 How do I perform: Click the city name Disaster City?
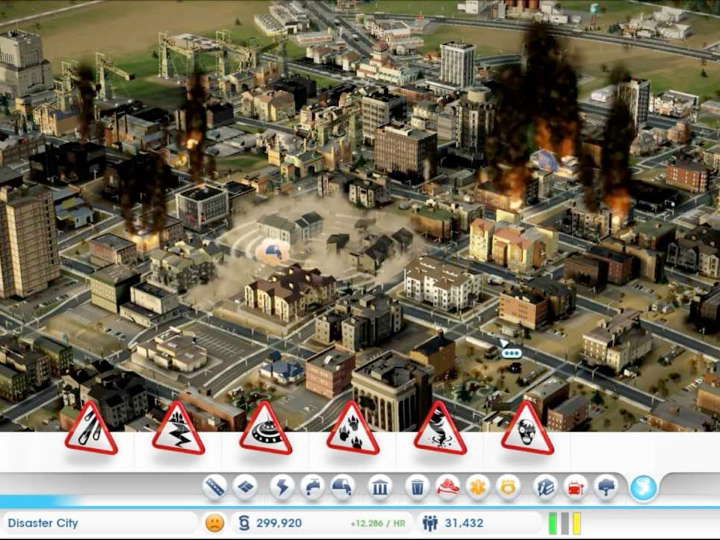(43, 523)
